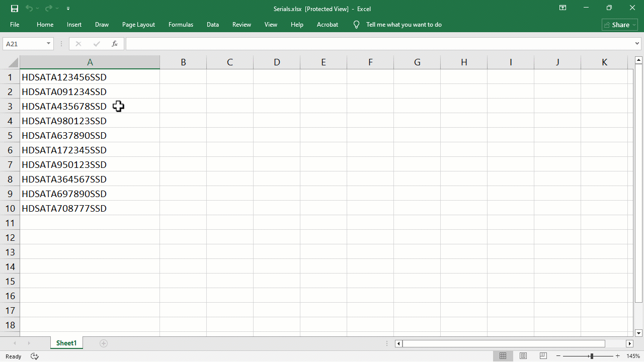Click the Enter checkmark icon in formula bar

[97, 44]
